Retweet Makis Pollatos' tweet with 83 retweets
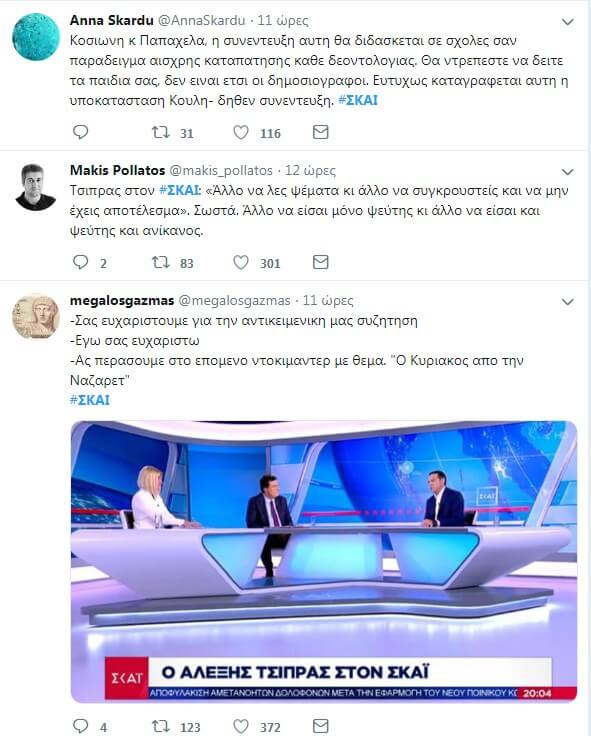This screenshot has height=736, width=591. click(x=161, y=262)
